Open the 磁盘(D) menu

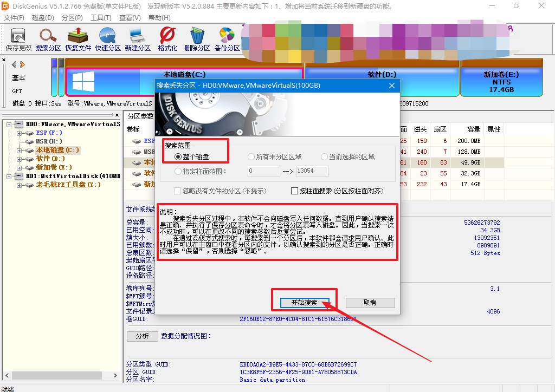[x=43, y=18]
